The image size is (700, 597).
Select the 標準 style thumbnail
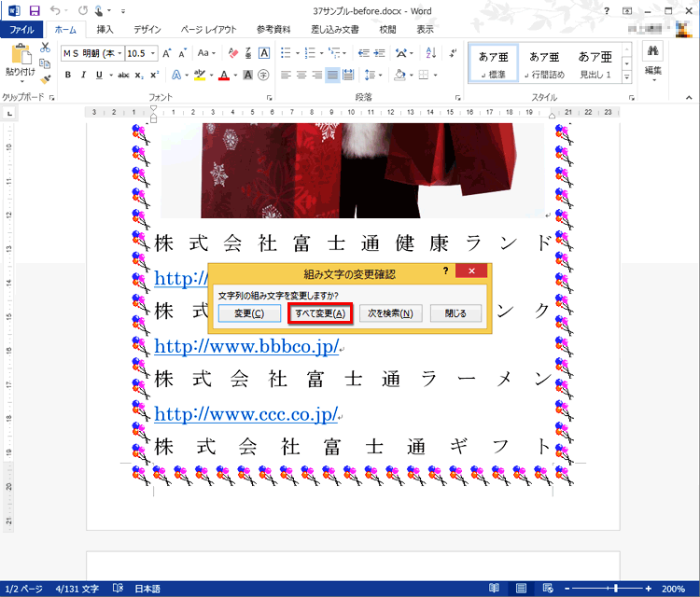494,62
